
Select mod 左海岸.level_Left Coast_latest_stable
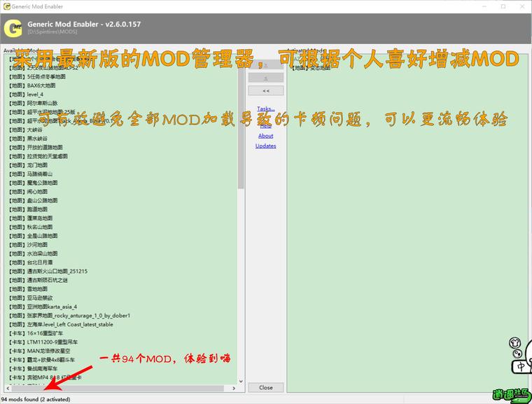click(x=61, y=324)
